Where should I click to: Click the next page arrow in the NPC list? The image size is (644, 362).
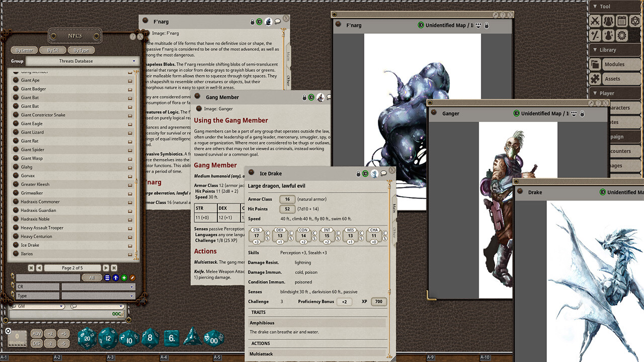coord(106,268)
